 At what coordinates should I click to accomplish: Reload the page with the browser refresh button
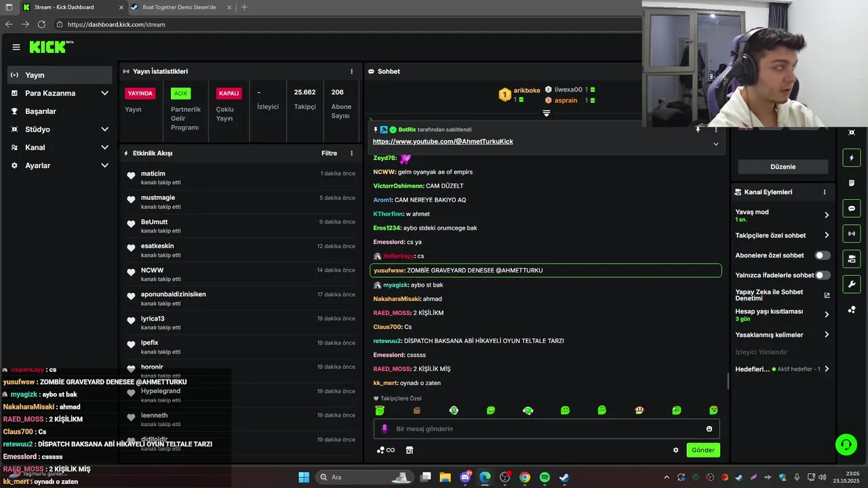(41, 24)
